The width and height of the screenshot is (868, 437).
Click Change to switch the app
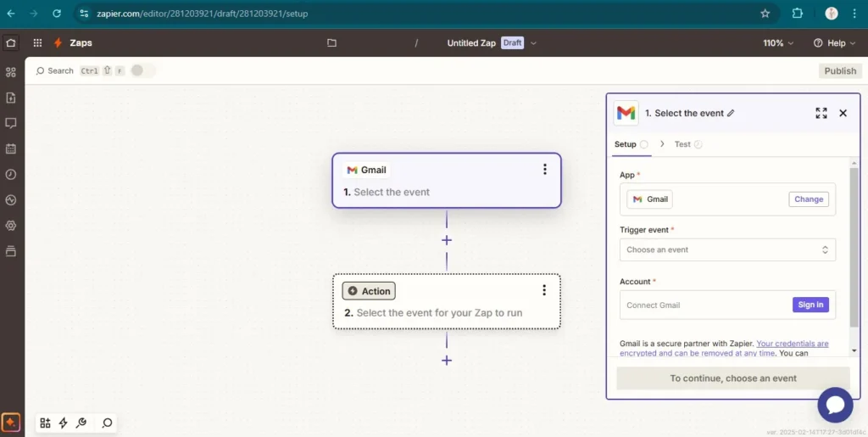(808, 199)
